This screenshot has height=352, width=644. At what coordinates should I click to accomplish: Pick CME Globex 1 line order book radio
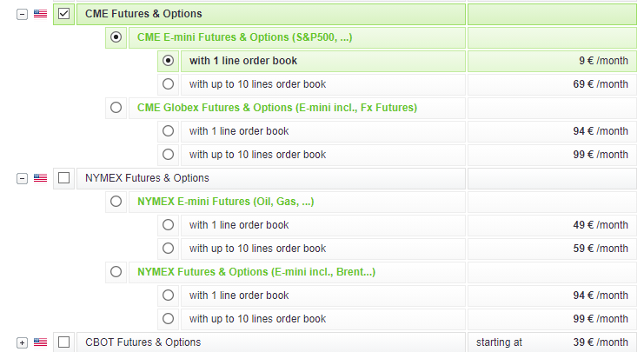pyautogui.click(x=168, y=131)
